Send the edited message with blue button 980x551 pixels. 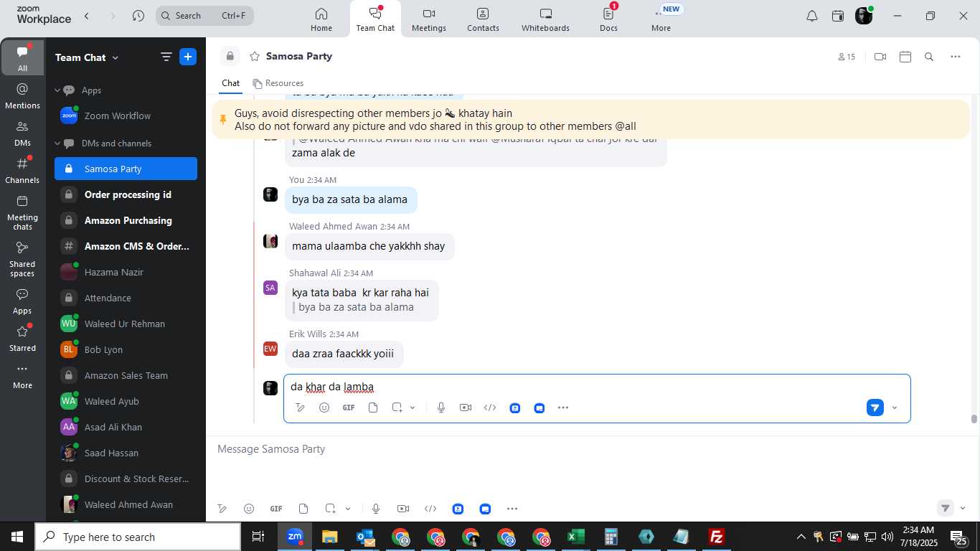coord(875,408)
